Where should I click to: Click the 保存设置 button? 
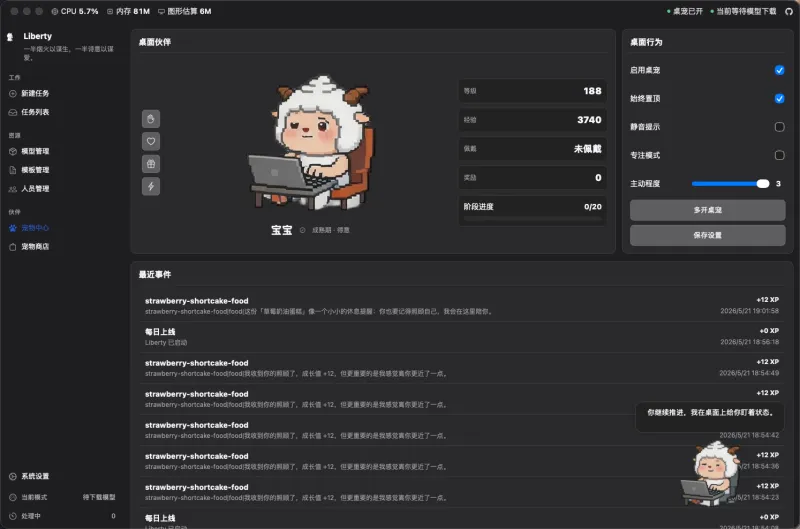click(x=707, y=236)
